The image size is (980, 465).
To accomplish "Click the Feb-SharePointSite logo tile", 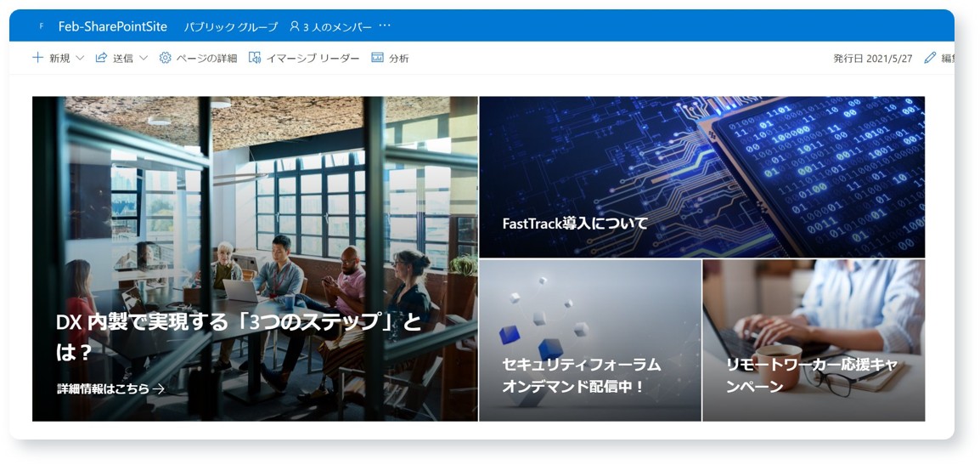I will tap(42, 26).
